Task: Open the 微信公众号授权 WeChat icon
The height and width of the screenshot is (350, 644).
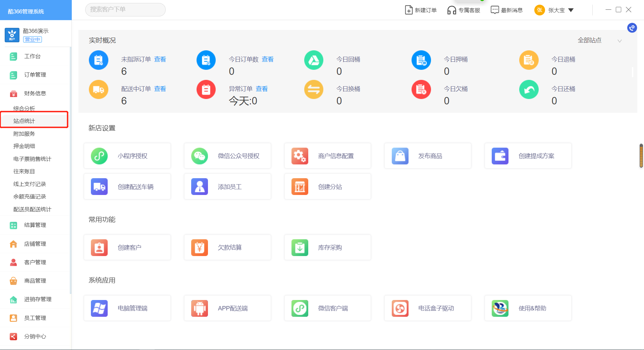Action: [x=200, y=156]
